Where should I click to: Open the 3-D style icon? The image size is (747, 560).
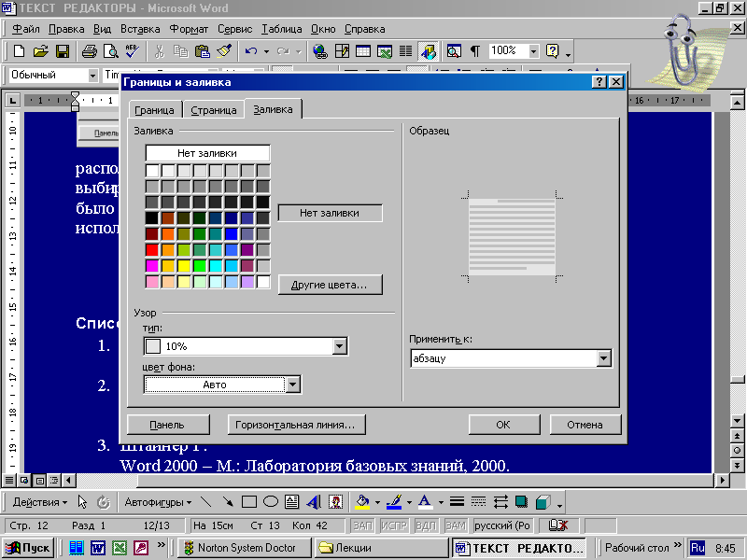pos(543,501)
